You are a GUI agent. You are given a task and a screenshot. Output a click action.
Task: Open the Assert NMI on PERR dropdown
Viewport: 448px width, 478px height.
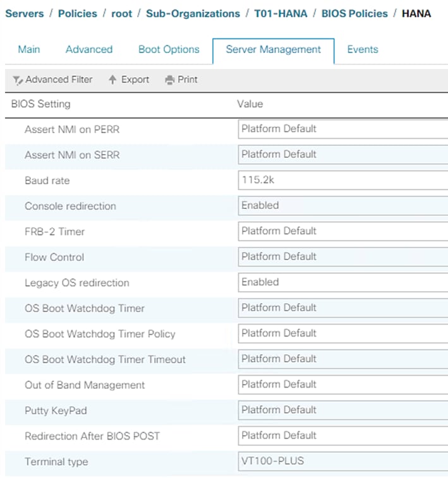342,129
